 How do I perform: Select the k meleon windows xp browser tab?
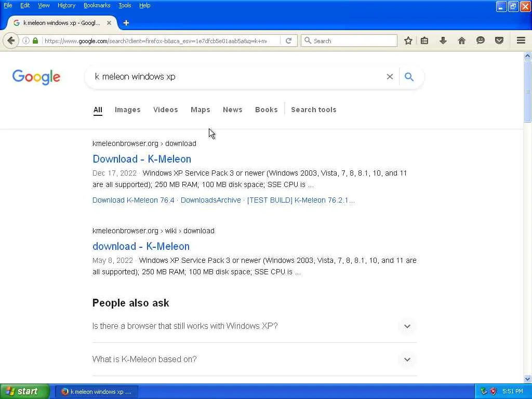coord(62,23)
